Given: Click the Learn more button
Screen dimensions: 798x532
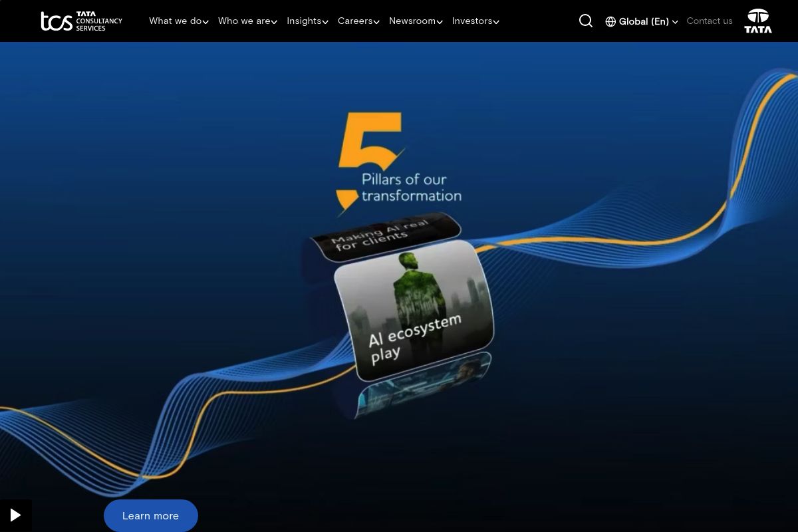Looking at the screenshot, I should 151,515.
